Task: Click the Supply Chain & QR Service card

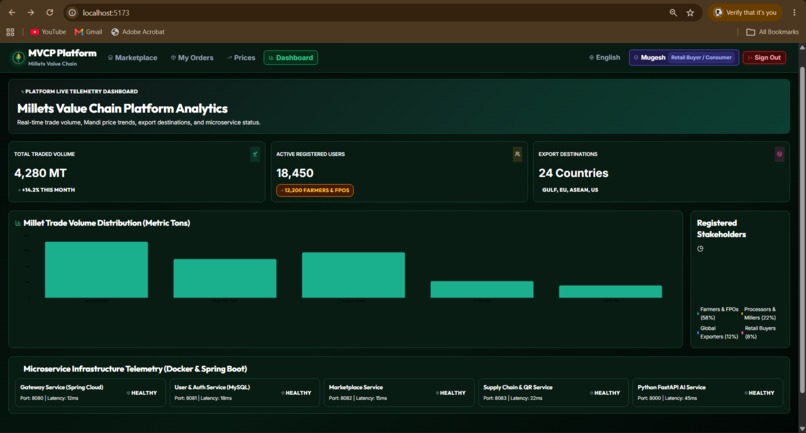Action: pyautogui.click(x=553, y=392)
